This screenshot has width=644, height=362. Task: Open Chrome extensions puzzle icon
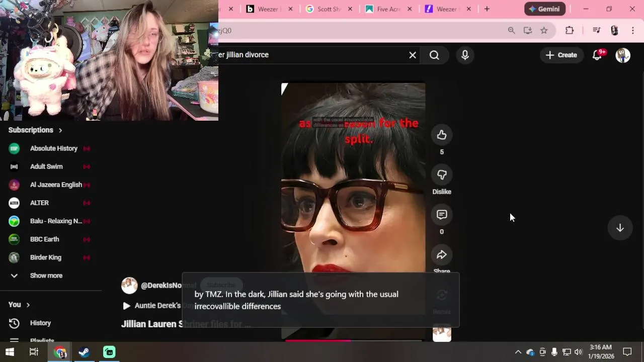(x=570, y=31)
